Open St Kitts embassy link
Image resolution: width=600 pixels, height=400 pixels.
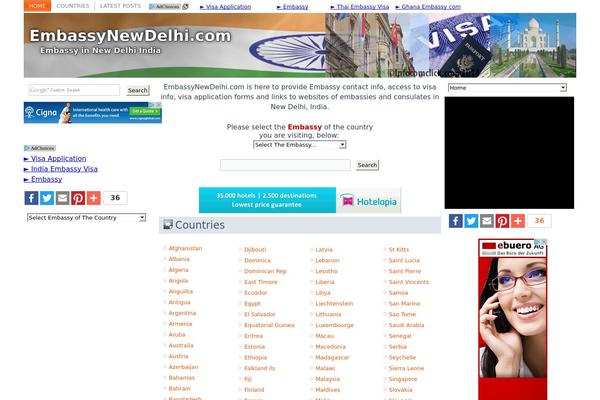pyautogui.click(x=399, y=250)
